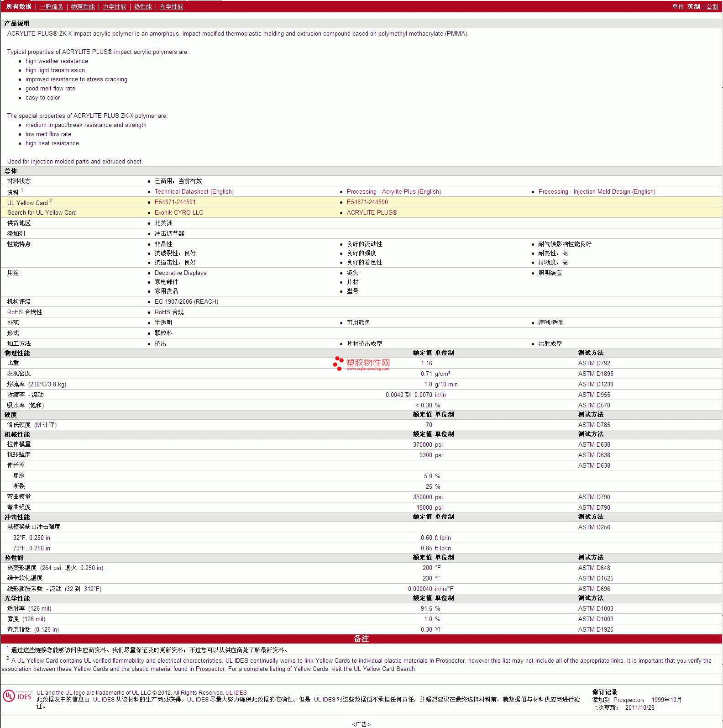Screen dimensions: 723x728
Task: Click the 照明装置 usage entry
Action: (550, 273)
